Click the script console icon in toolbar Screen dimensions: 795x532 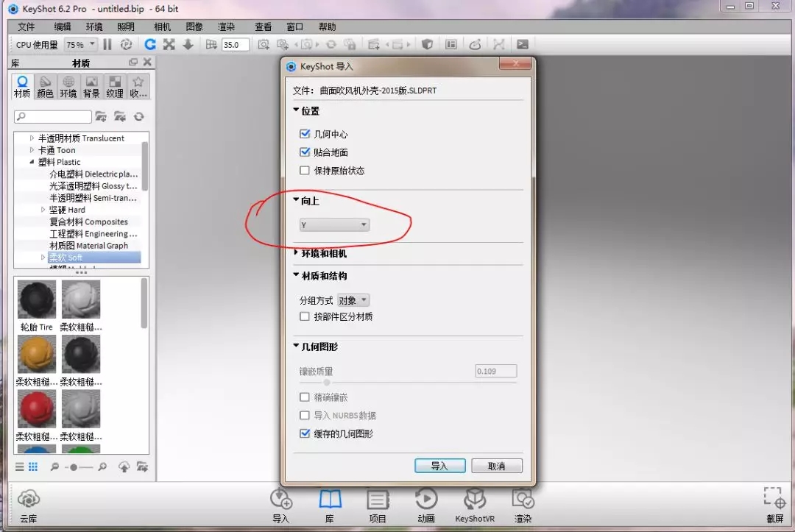click(522, 45)
